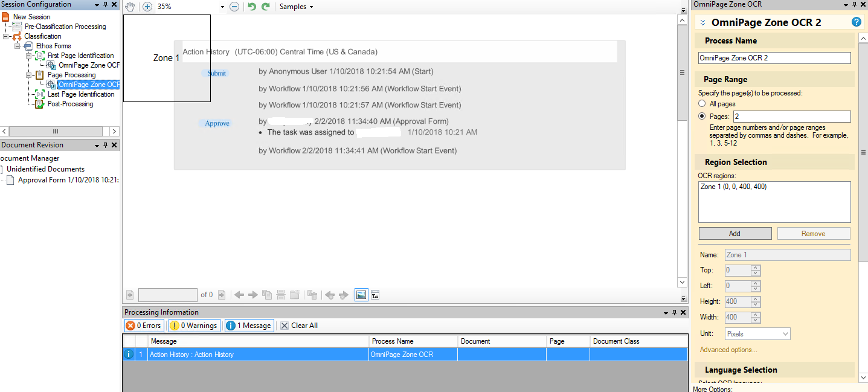Viewport: 868px width, 392px height.
Task: Select the Pre-Classification Processing tree item
Action: click(65, 27)
